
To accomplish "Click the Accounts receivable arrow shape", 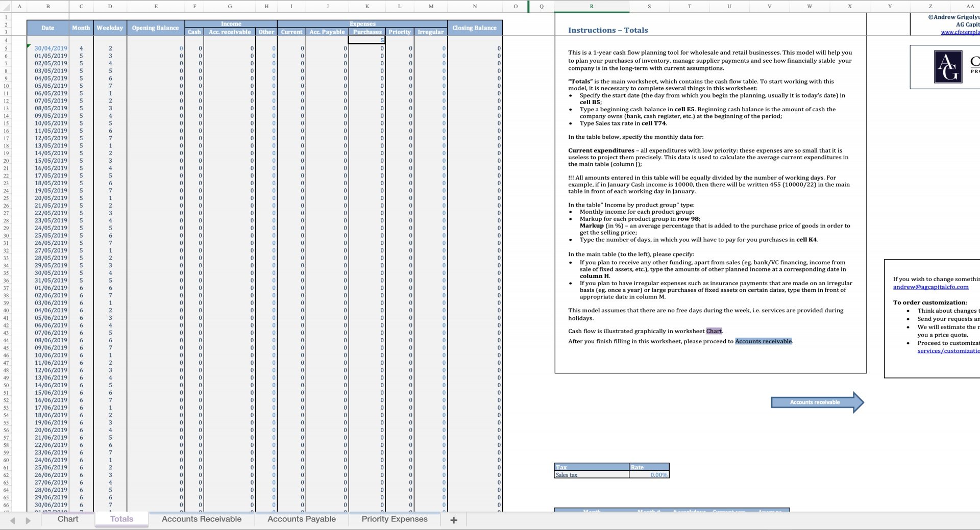I will pyautogui.click(x=817, y=402).
